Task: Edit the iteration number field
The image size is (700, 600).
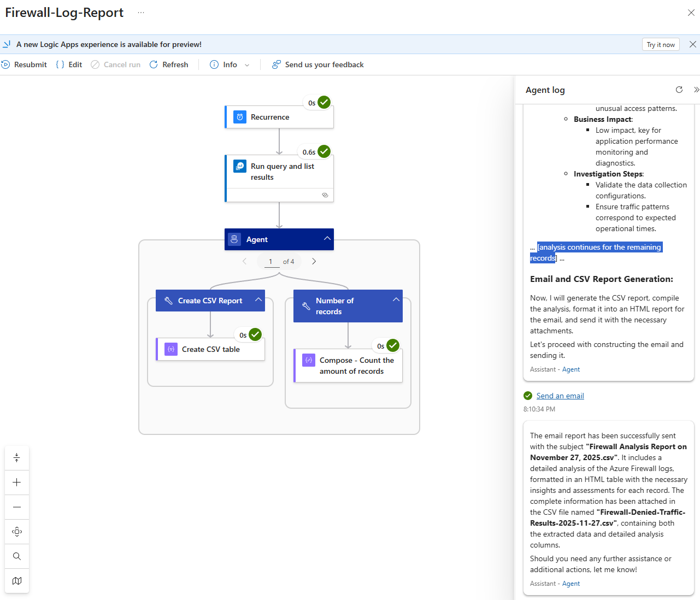Action: [x=271, y=261]
